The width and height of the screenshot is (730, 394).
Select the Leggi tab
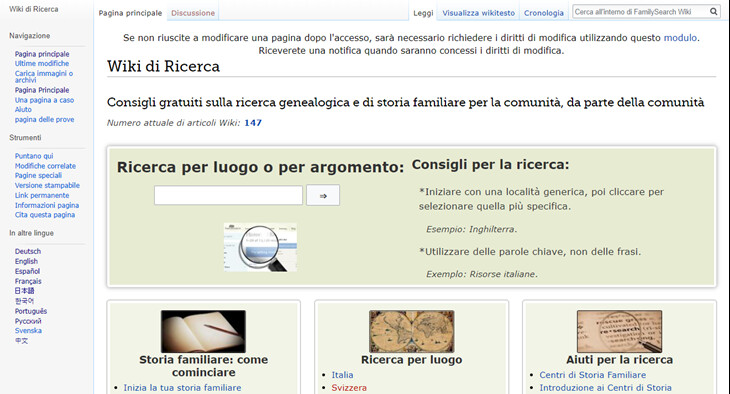point(423,13)
